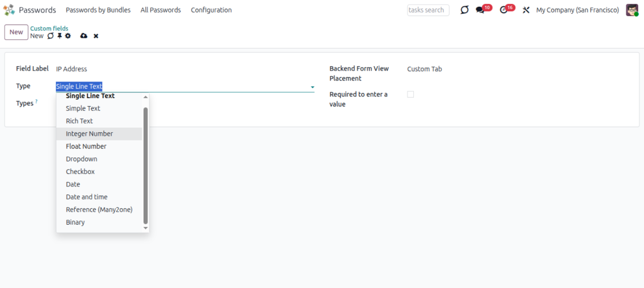Click the pin icon in breadcrumb bar

tap(59, 36)
